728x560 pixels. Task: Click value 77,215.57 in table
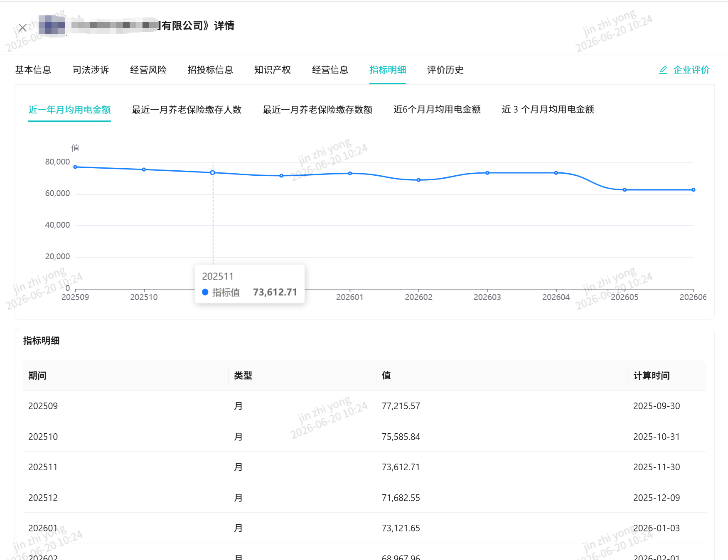pyautogui.click(x=401, y=406)
